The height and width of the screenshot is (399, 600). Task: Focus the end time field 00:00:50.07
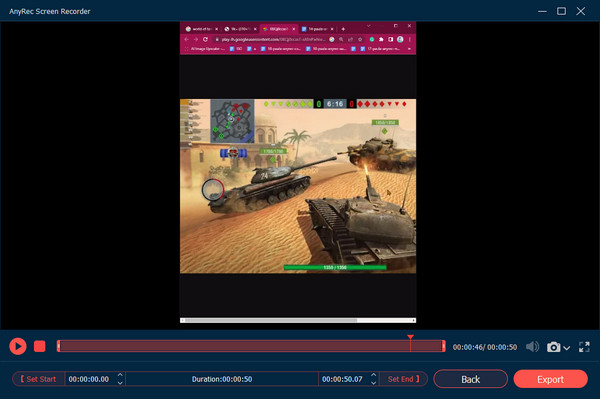pyautogui.click(x=342, y=379)
